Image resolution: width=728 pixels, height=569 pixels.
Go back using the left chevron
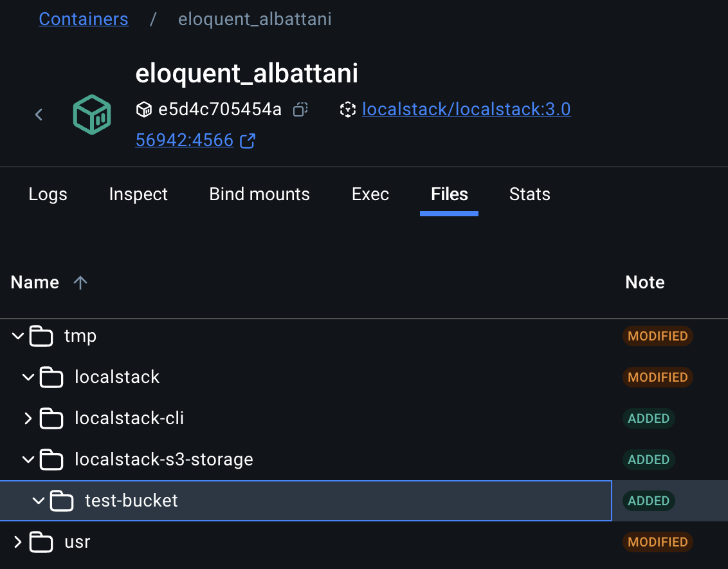(39, 115)
